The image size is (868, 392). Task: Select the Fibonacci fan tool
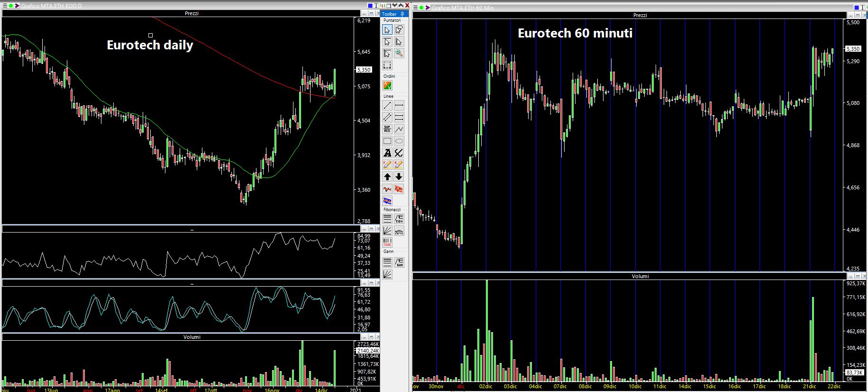387,231
